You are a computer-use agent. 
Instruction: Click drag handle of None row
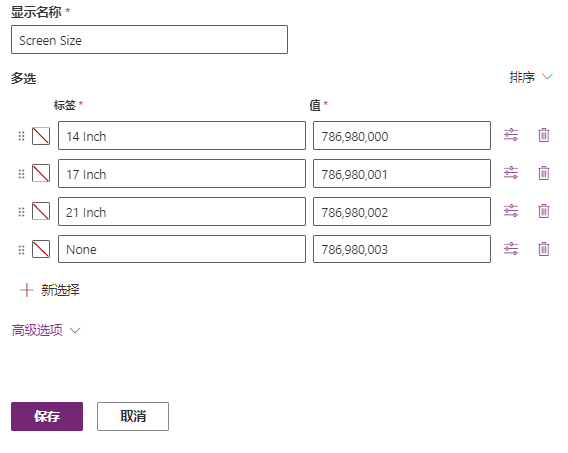pyautogui.click(x=21, y=250)
